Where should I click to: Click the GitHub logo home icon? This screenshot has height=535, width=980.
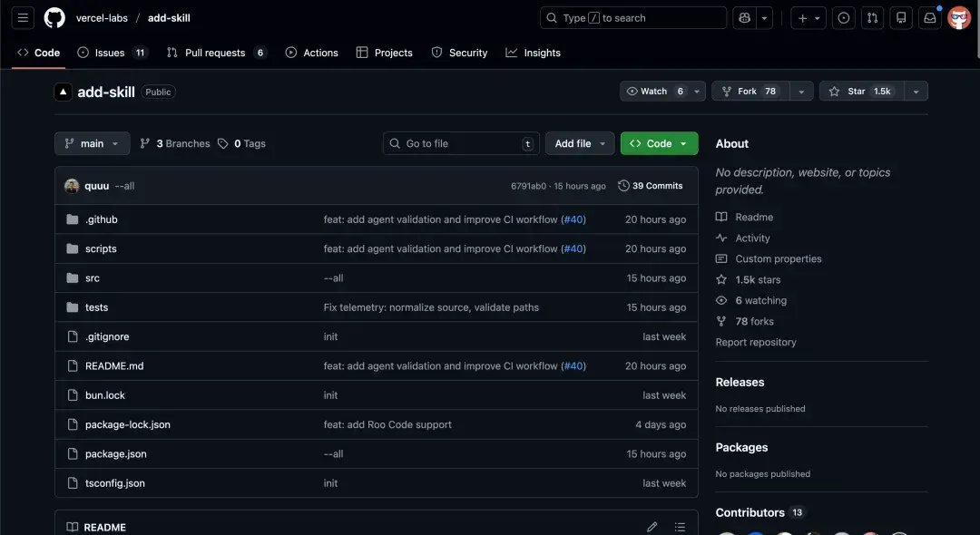(x=54, y=18)
